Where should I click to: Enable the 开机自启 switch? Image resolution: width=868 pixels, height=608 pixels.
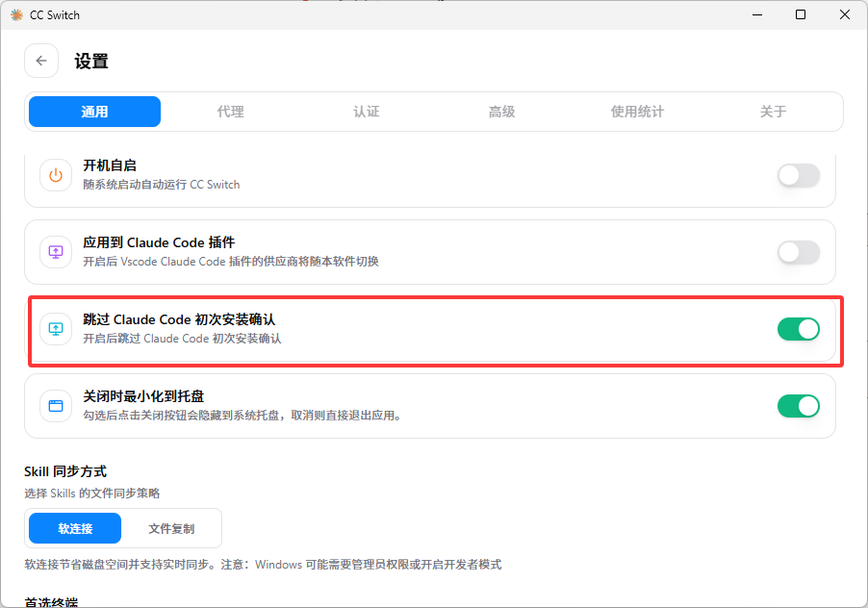coord(799,175)
